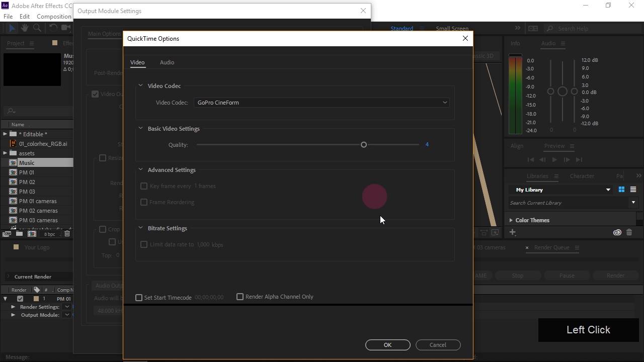The height and width of the screenshot is (362, 644).
Task: Click the New Folder icon in Project panel
Action: (x=19, y=234)
